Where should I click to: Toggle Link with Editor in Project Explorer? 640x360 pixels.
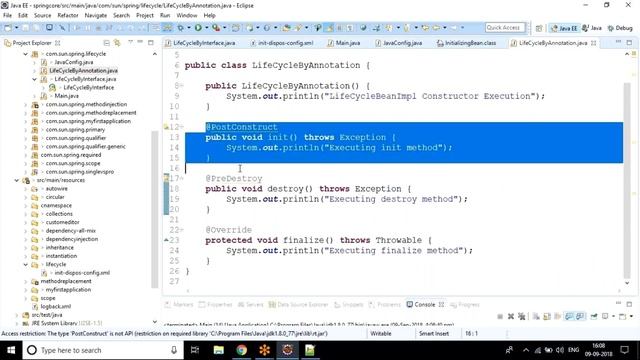(117, 43)
